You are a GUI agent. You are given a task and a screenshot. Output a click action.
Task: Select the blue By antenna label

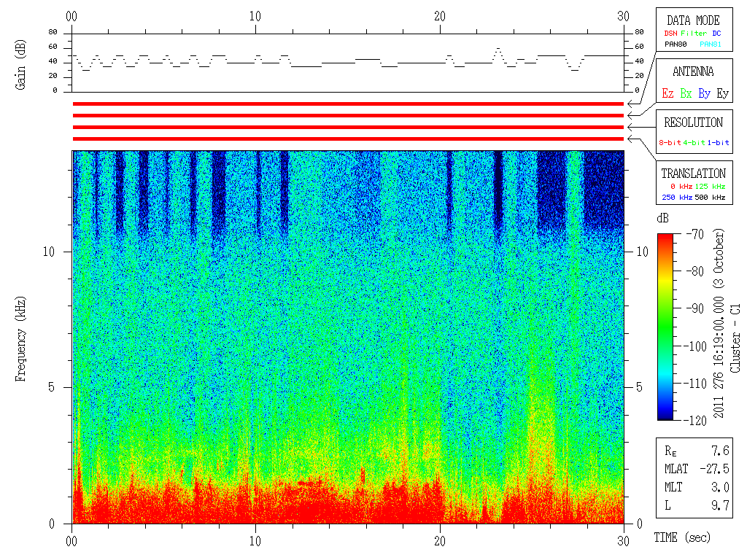(x=704, y=94)
